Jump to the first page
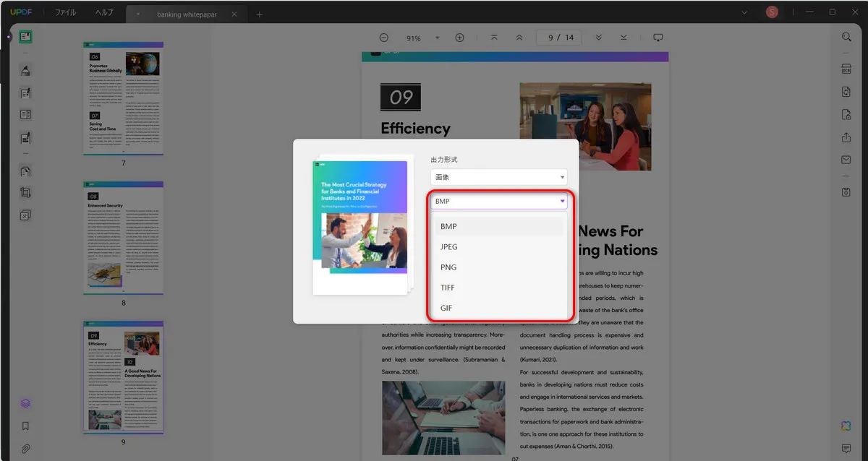Image resolution: width=868 pixels, height=461 pixels. [x=494, y=38]
